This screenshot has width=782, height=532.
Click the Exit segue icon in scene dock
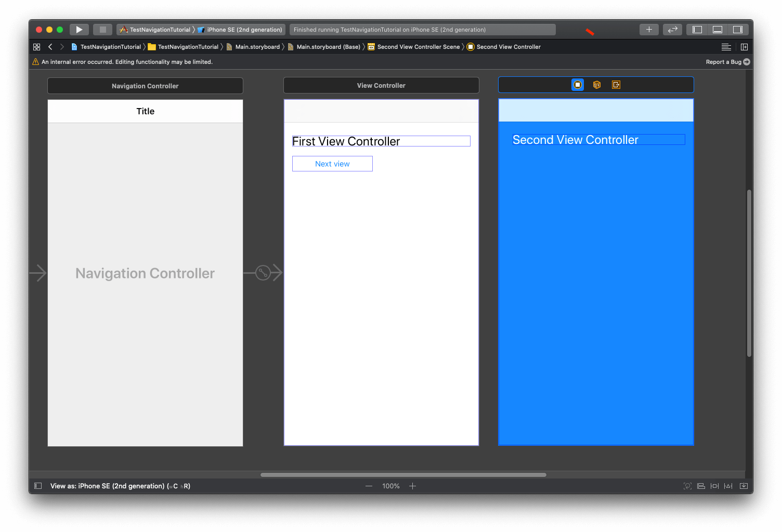pos(616,84)
